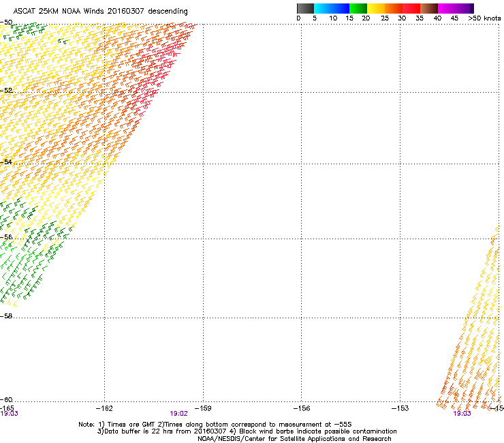Click the -50 latitude axis label
504x443 pixels.
(6, 22)
